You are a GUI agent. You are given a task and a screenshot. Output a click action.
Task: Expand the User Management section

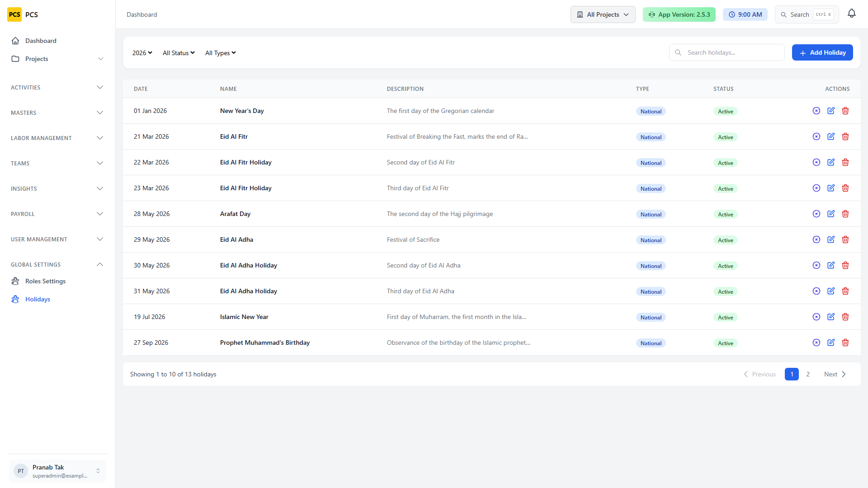(x=57, y=239)
